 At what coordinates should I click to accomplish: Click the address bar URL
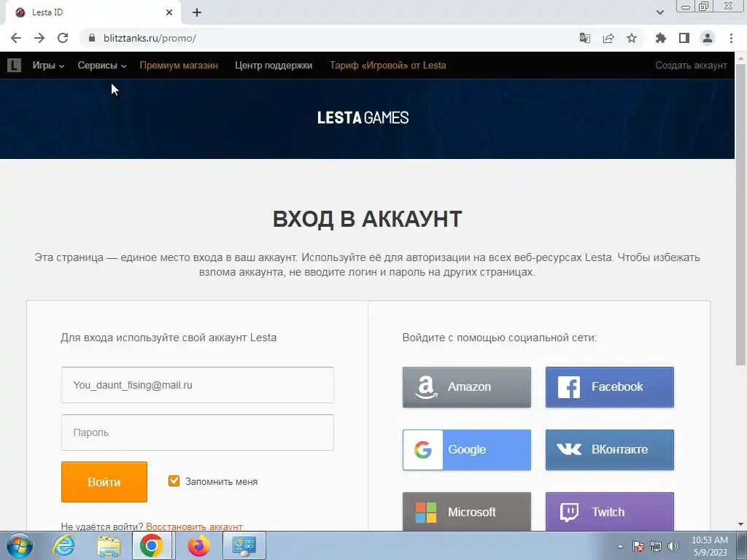(150, 38)
